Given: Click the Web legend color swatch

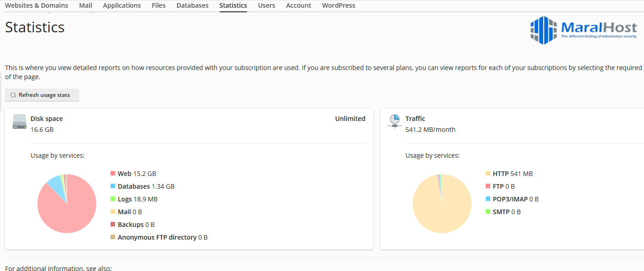Looking at the screenshot, I should coord(113,174).
